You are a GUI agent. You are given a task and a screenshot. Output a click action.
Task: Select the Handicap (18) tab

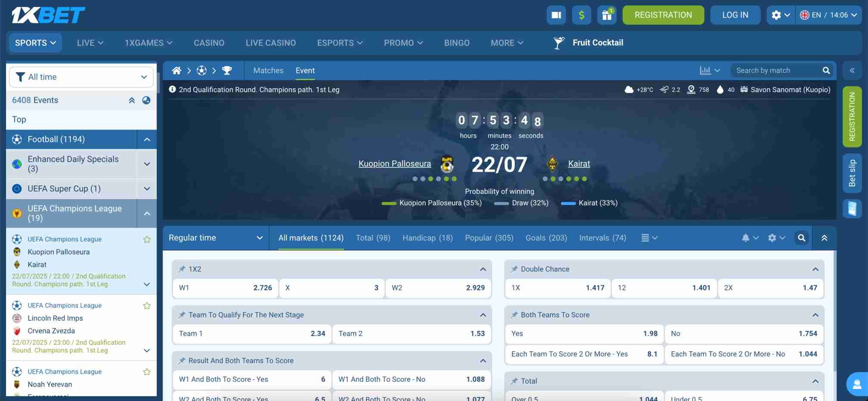[x=428, y=238]
